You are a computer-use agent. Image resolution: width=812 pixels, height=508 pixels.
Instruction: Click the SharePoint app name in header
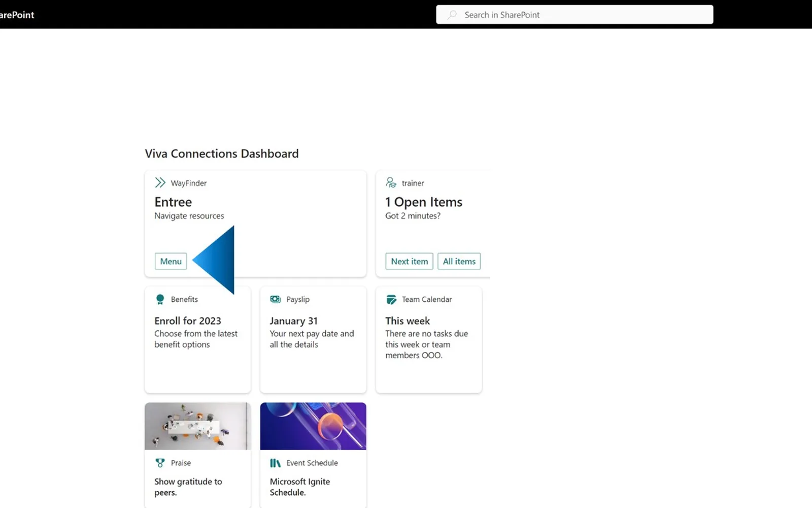(x=17, y=15)
